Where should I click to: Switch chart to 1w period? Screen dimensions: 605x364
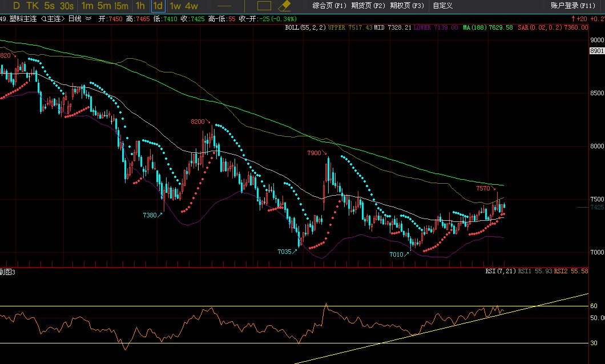tap(176, 6)
